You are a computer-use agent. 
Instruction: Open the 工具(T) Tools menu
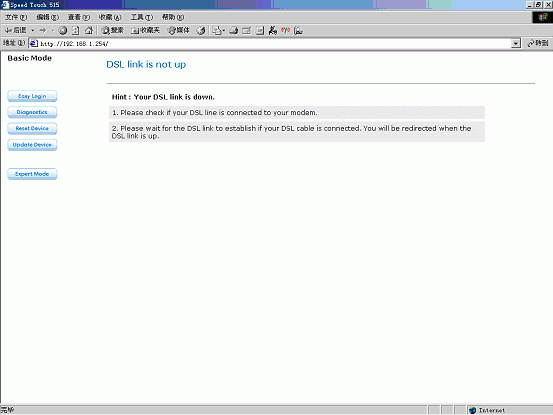pos(142,17)
